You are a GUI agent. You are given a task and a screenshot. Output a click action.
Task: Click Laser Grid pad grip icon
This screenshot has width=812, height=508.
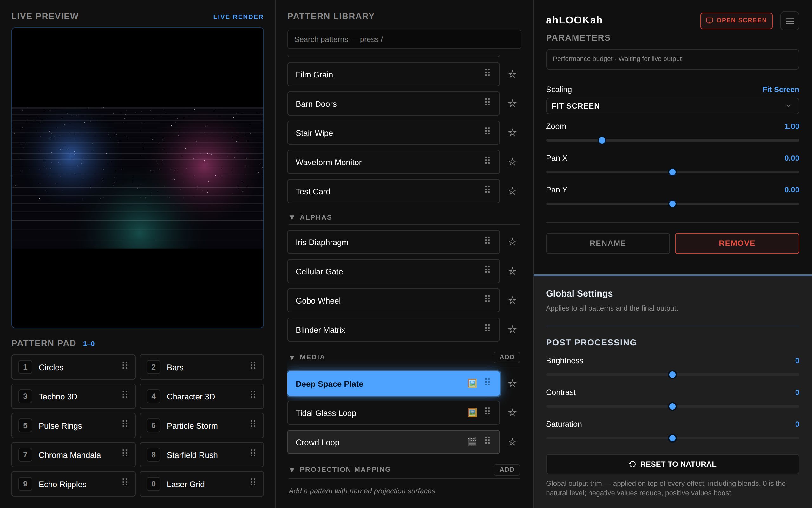click(253, 482)
